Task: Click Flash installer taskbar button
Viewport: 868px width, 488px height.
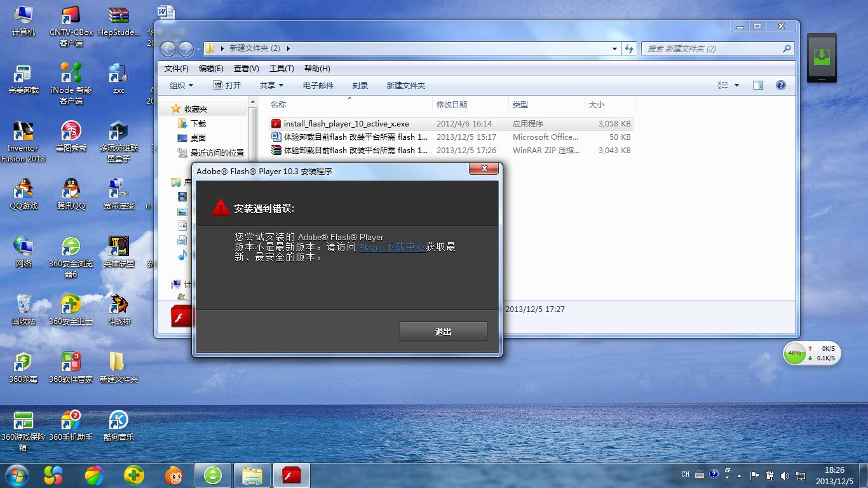Action: click(291, 475)
